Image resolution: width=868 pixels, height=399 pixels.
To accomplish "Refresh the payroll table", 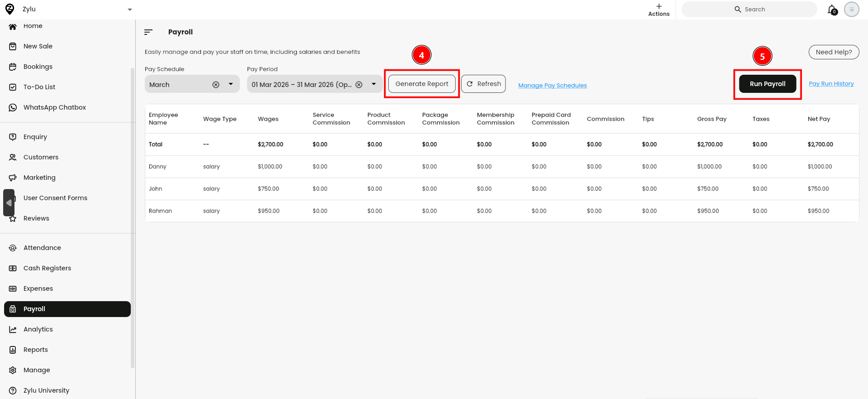I will 483,84.
